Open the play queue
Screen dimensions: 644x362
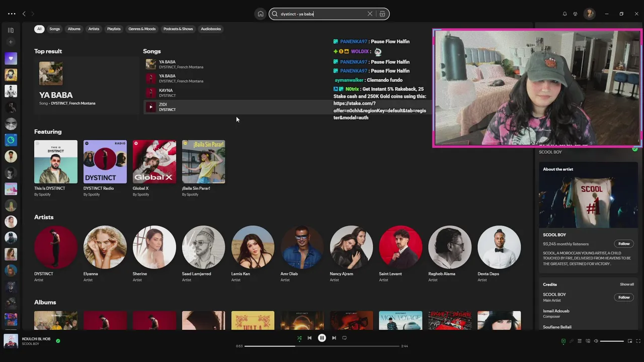580,341
